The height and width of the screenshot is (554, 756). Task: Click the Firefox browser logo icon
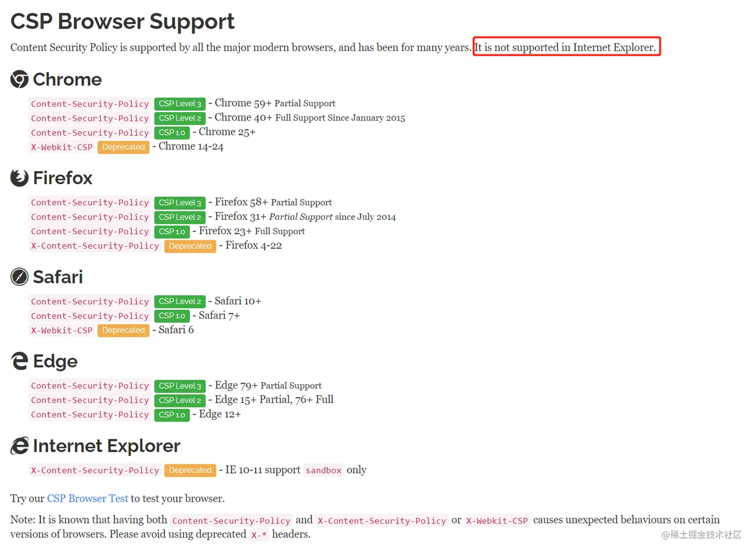tap(19, 178)
